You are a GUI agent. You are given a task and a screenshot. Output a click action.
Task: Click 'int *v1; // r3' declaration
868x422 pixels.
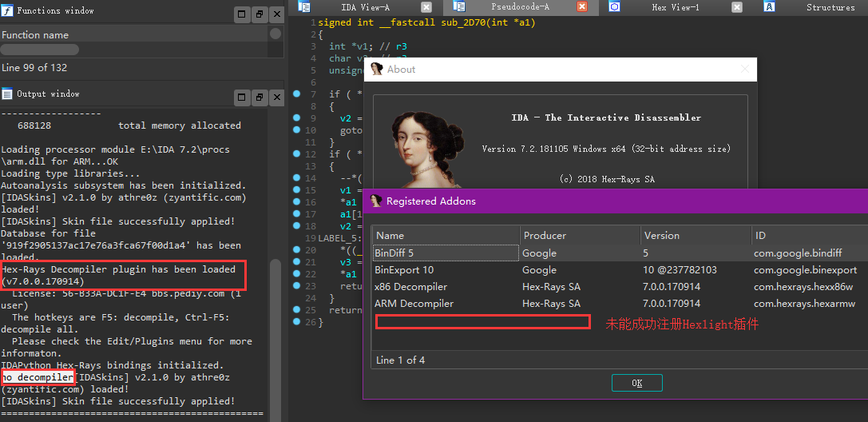(x=368, y=46)
